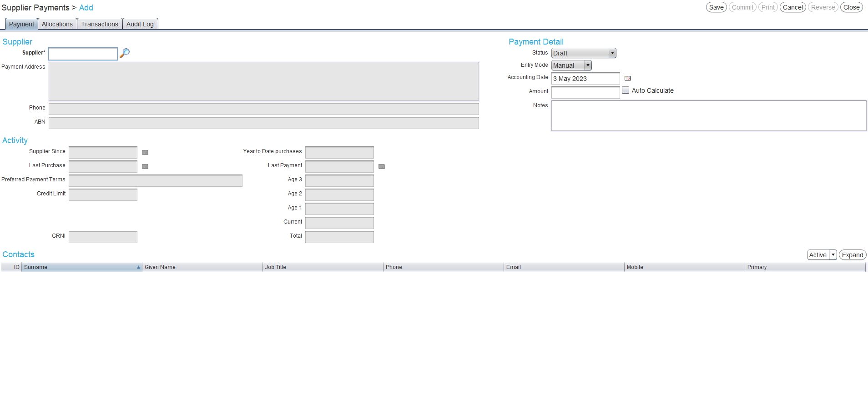Click Age 1 field
Image resolution: width=868 pixels, height=399 pixels.
pyautogui.click(x=339, y=209)
